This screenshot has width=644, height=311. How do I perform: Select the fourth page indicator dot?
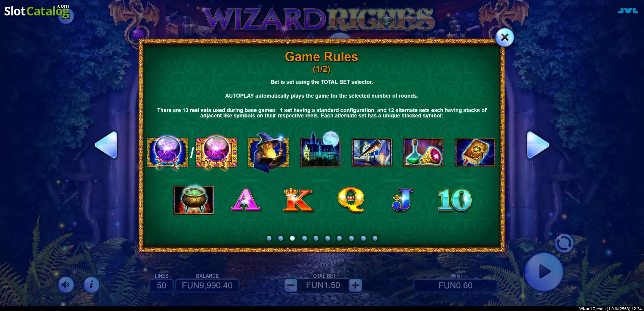point(304,238)
